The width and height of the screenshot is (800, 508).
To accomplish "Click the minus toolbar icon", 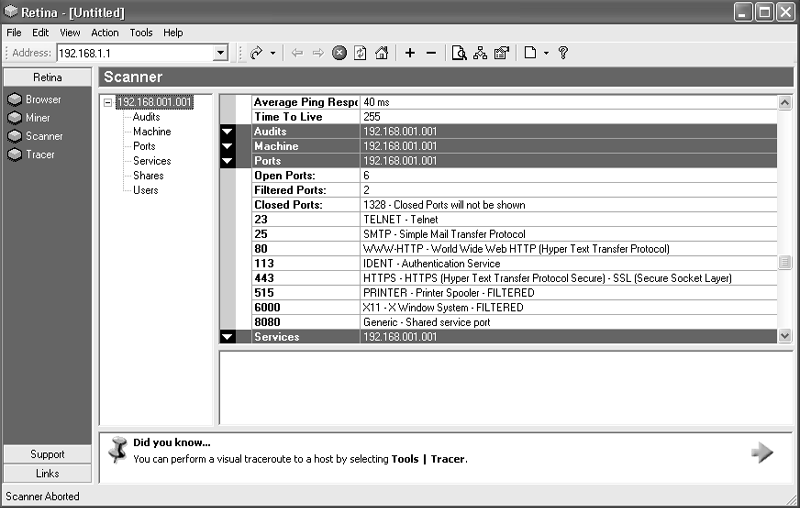I will tap(431, 53).
